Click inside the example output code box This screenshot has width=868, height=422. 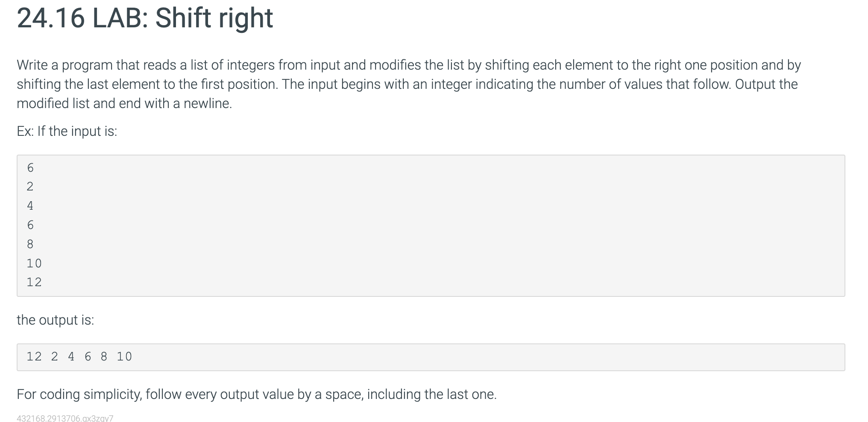(431, 357)
